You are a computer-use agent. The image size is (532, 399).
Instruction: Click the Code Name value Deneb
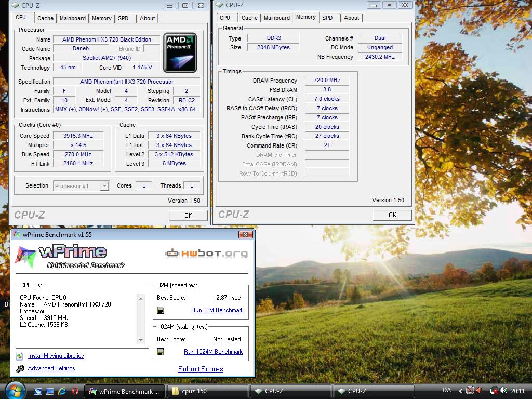(x=81, y=48)
